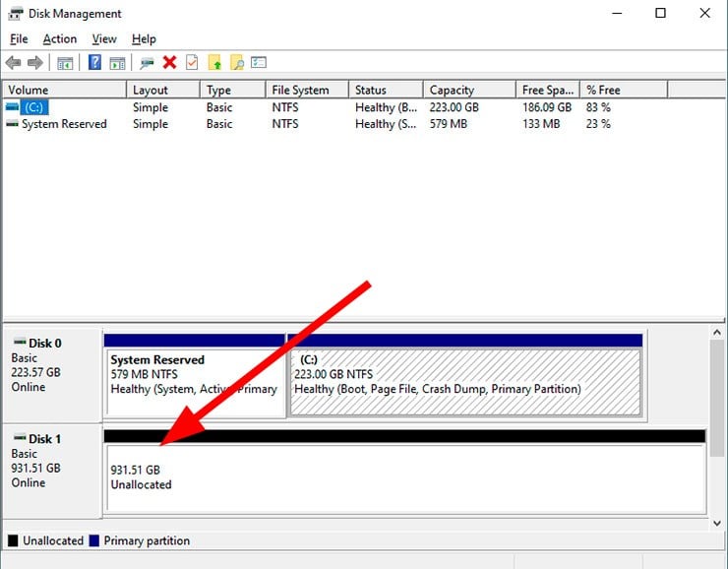
Task: Select System Reserved partition block on Disk 0
Action: click(195, 375)
